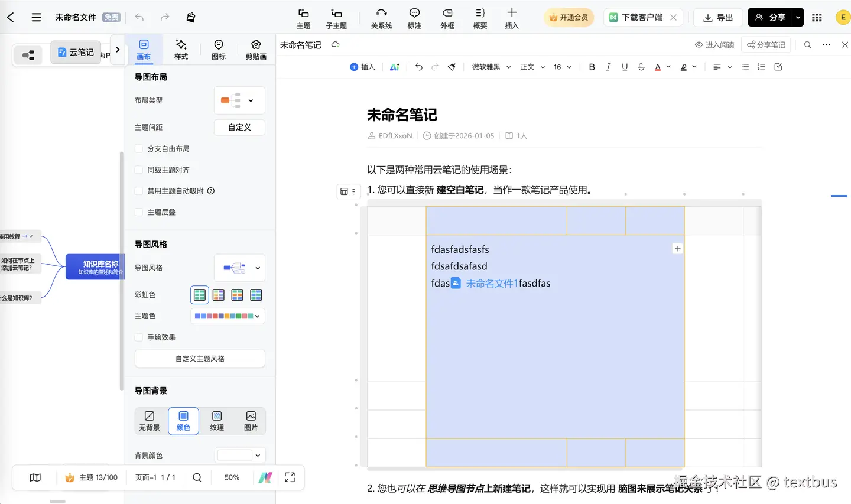Screen dimensions: 851x504
Task: Click the Export (导出) button
Action: (718, 18)
